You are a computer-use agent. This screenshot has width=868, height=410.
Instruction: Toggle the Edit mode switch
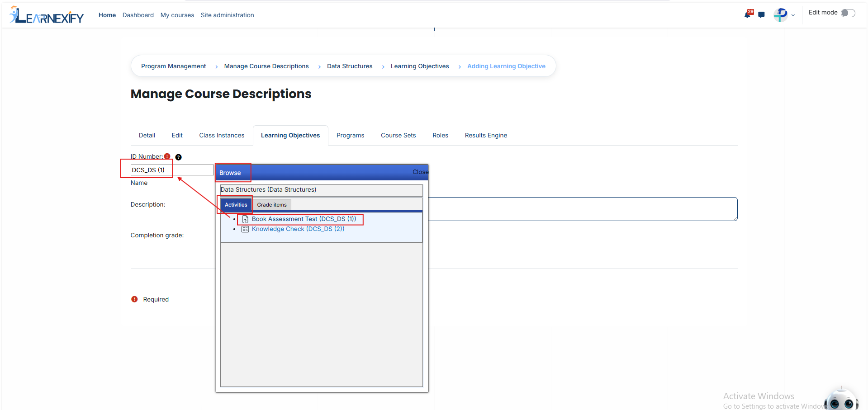pos(848,13)
